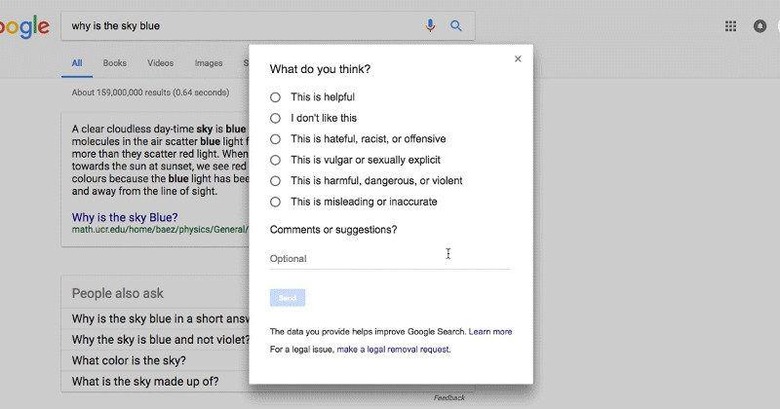Screen dimensions: 780x409
Task: Close the feedback dialog with X
Action: click(x=518, y=59)
